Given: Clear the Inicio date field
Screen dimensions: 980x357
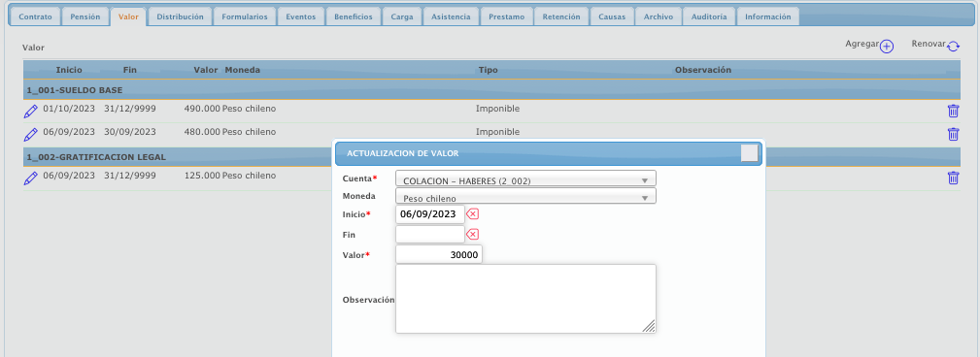Looking at the screenshot, I should (473, 214).
